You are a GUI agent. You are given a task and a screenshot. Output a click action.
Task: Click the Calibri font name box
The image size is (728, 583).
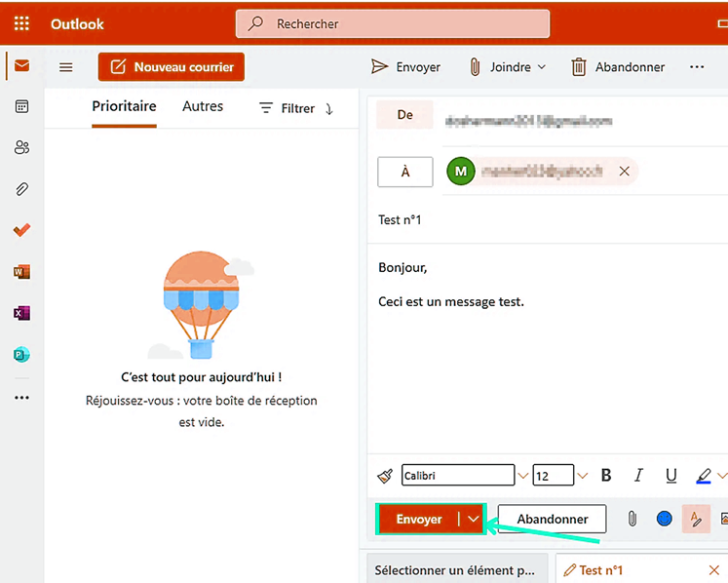pyautogui.click(x=458, y=475)
